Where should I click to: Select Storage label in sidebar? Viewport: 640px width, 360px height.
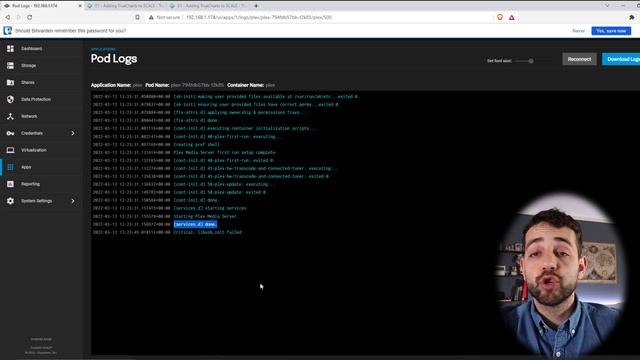[29, 65]
